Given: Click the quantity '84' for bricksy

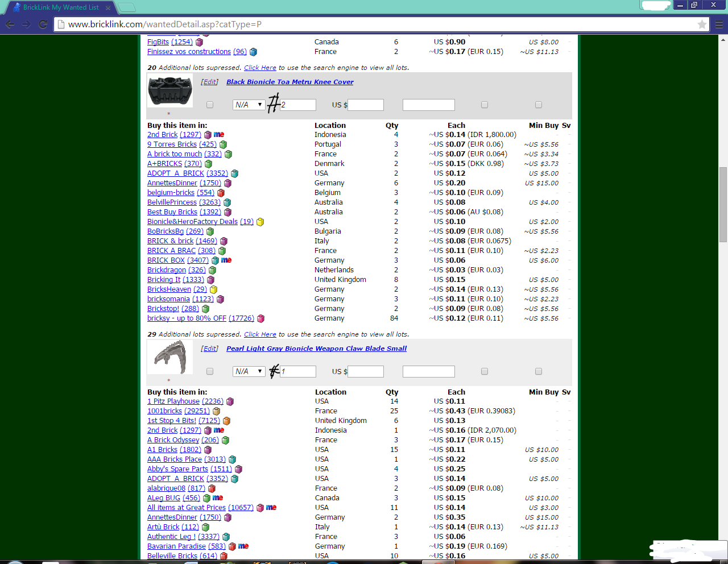Looking at the screenshot, I should [394, 318].
